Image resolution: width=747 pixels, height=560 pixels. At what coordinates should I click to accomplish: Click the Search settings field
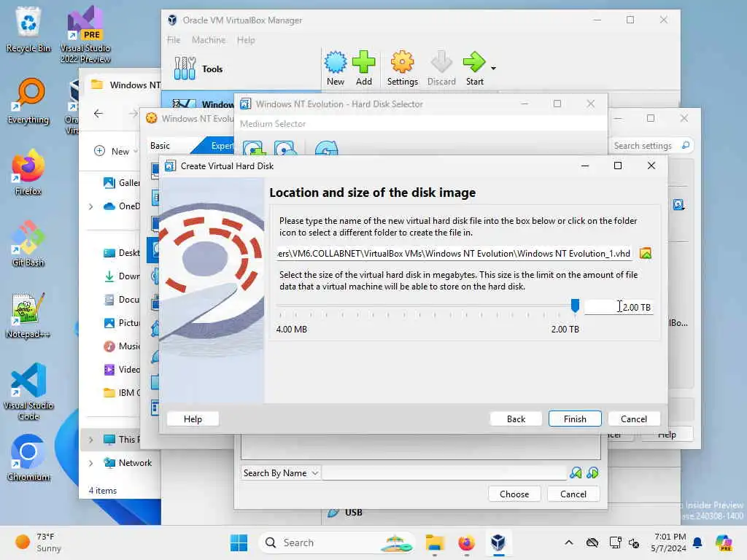coord(651,146)
